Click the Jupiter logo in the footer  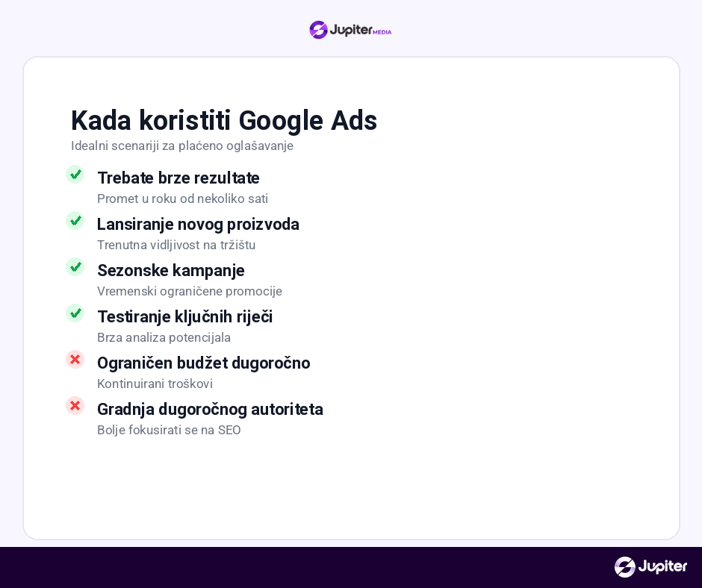[x=650, y=567]
